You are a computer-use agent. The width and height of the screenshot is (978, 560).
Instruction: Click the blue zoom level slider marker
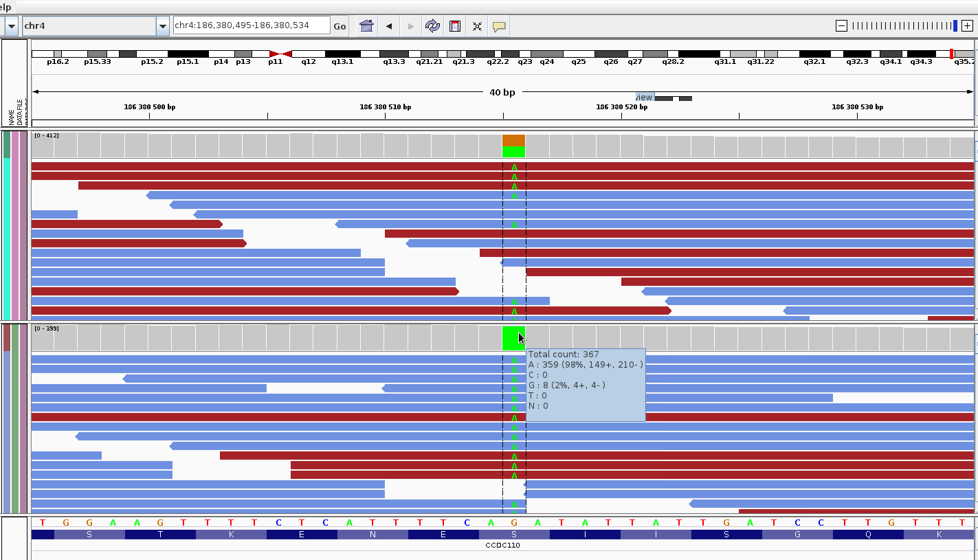[x=955, y=25]
